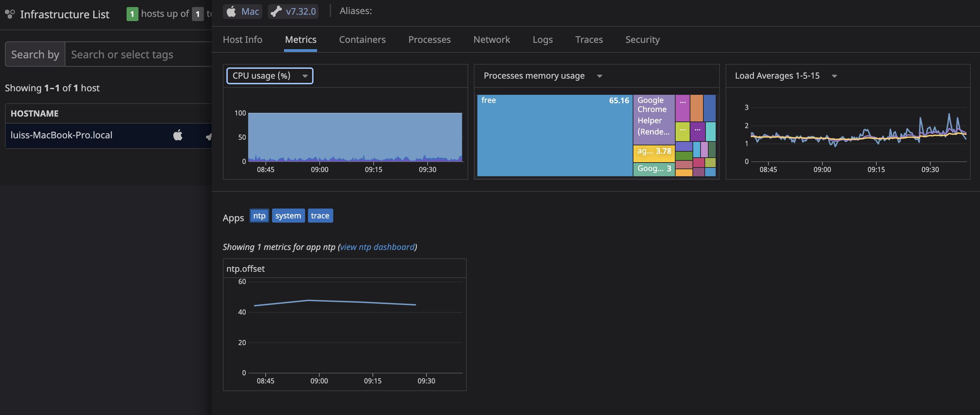This screenshot has width=980, height=415.
Task: Focus the Search or select tags field
Action: 138,54
